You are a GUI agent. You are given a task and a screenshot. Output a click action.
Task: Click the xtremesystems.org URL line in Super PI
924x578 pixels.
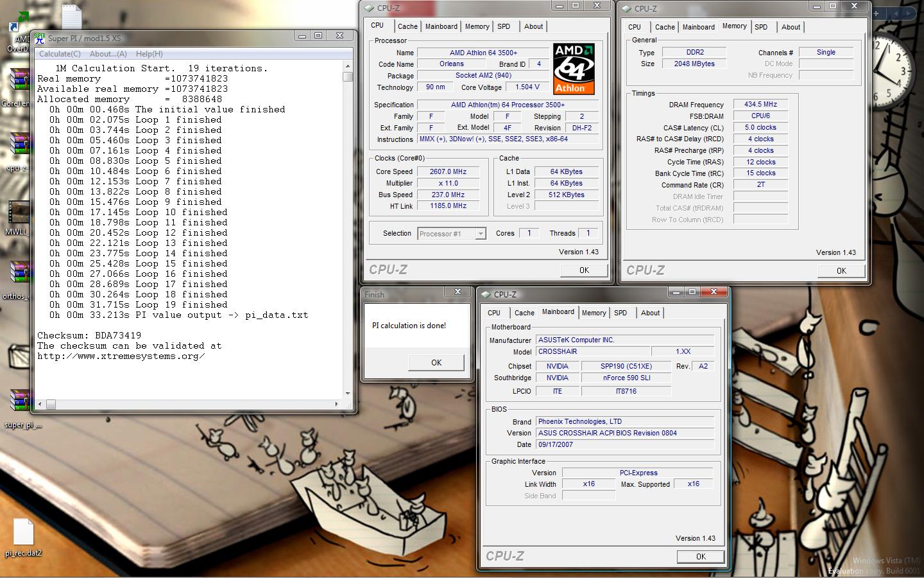pos(121,356)
